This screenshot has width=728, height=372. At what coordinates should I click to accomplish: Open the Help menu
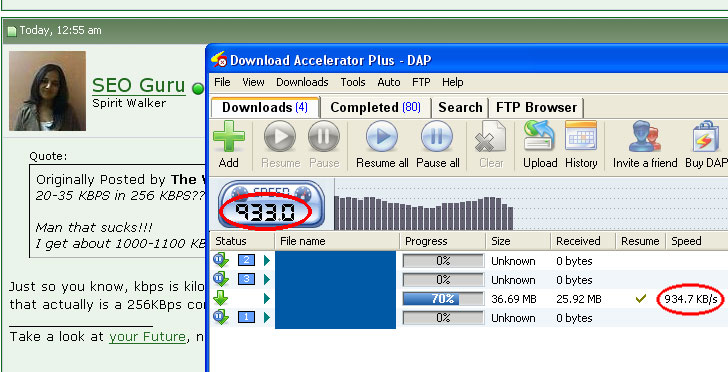(453, 82)
